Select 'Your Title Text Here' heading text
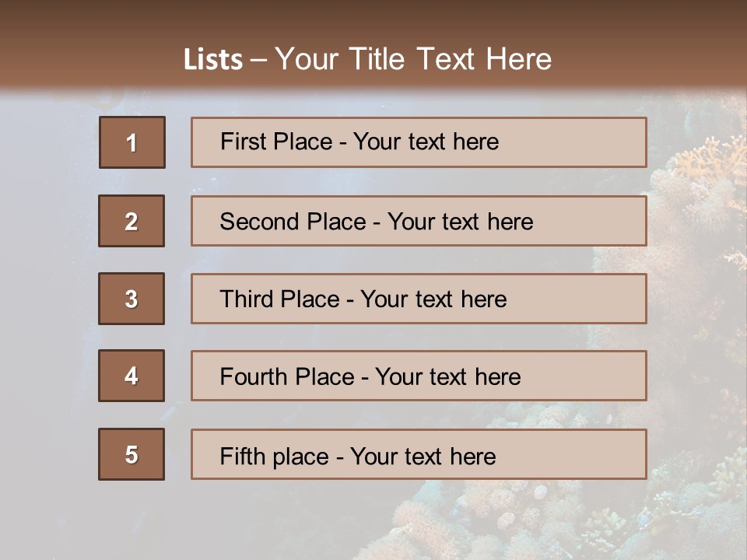This screenshot has height=560, width=747. coord(413,59)
